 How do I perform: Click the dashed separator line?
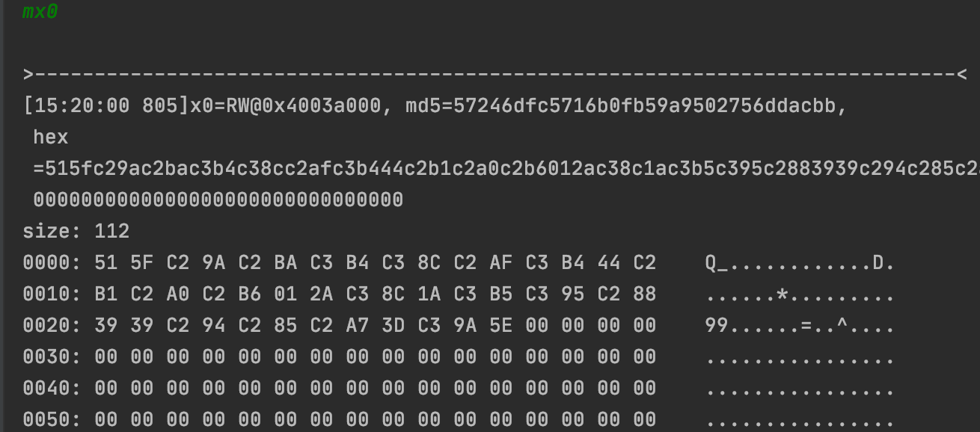[x=495, y=74]
